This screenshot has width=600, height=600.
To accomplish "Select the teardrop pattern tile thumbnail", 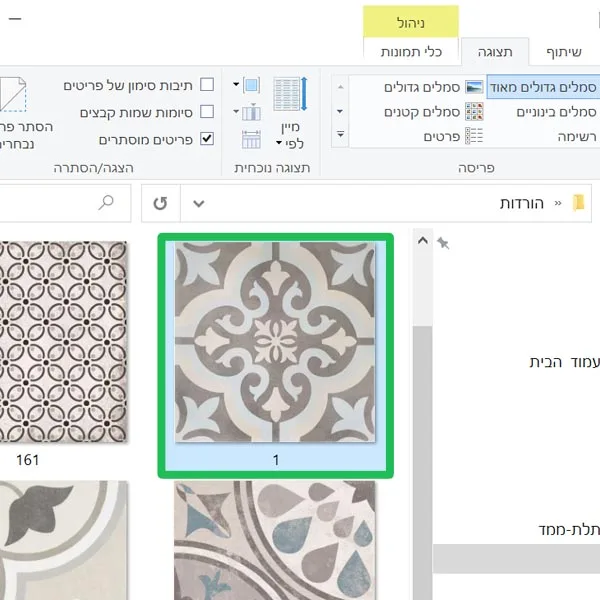I will click(x=275, y=540).
